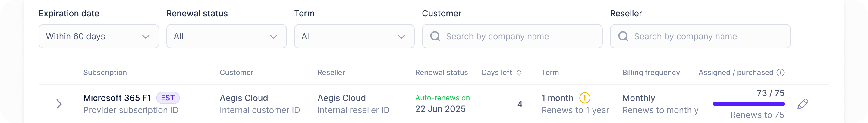868x123 pixels.
Task: Click the pencil edit icon
Action: [x=803, y=104]
